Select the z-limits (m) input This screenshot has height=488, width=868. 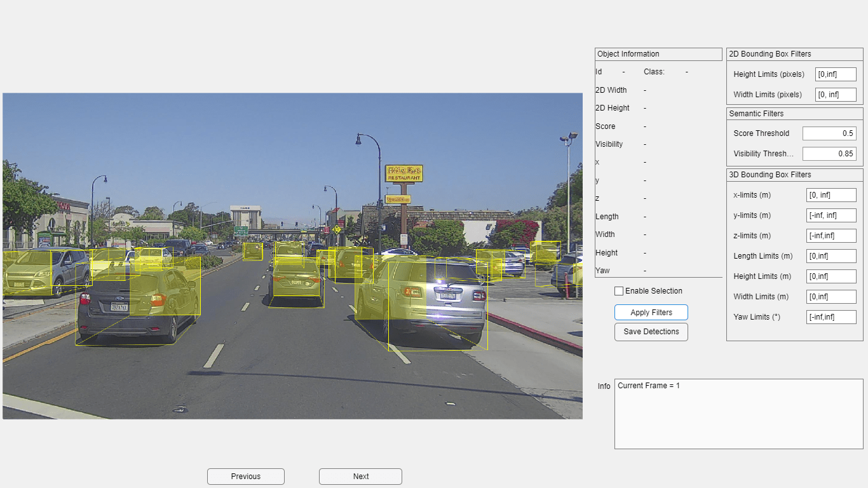point(831,236)
